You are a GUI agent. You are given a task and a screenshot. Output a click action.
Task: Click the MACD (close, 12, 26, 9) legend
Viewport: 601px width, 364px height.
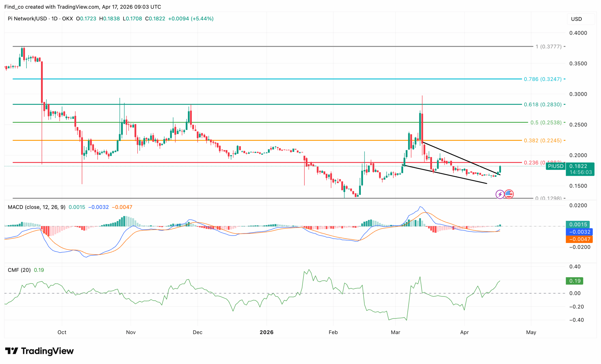click(x=37, y=207)
